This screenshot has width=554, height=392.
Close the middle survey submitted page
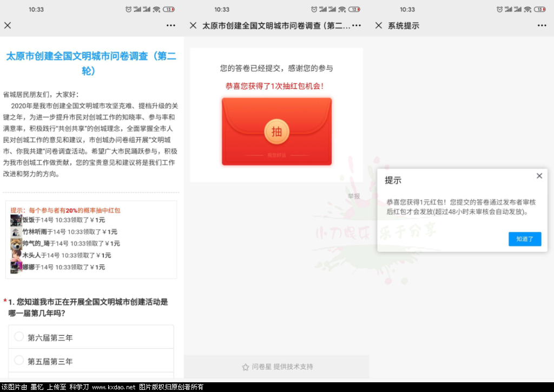click(x=193, y=25)
